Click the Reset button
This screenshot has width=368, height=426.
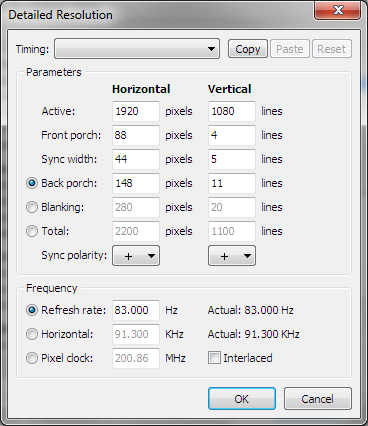point(332,49)
